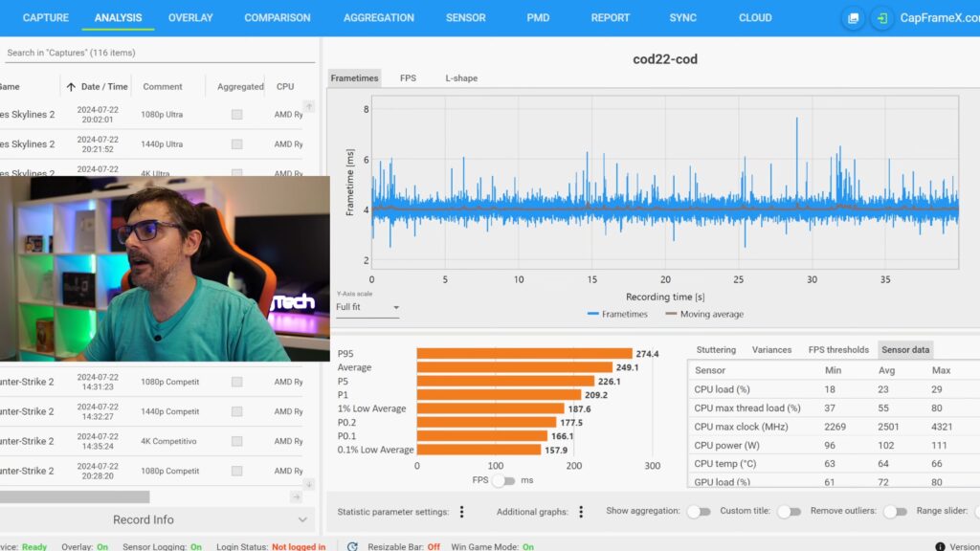Tick Aggregated checkbox for 1440p Competit row

(237, 411)
